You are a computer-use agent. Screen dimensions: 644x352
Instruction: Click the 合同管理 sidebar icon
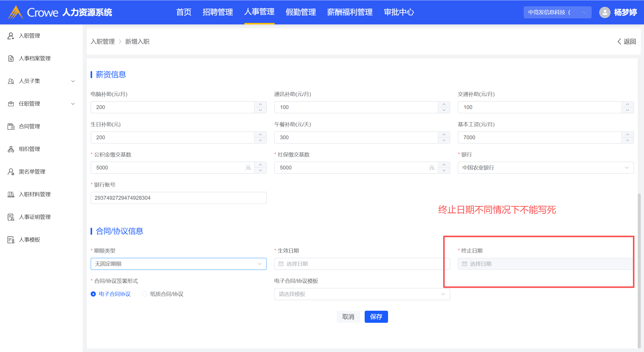[11, 126]
